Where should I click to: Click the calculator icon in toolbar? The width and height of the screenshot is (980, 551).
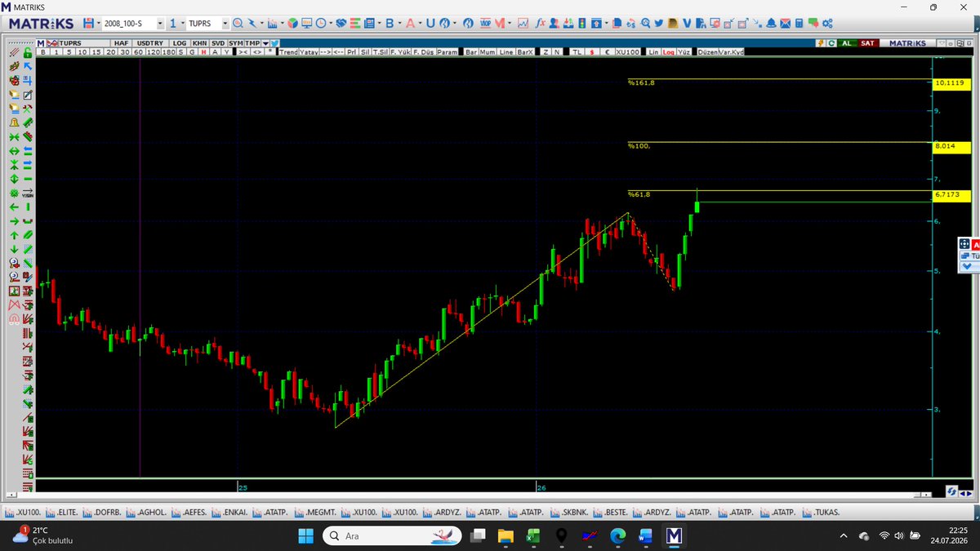(x=800, y=24)
